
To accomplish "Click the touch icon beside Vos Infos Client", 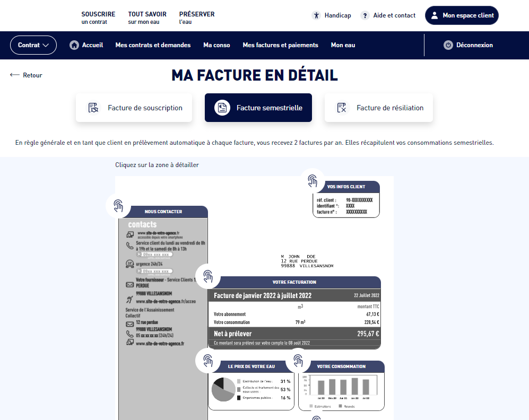I will click(313, 181).
